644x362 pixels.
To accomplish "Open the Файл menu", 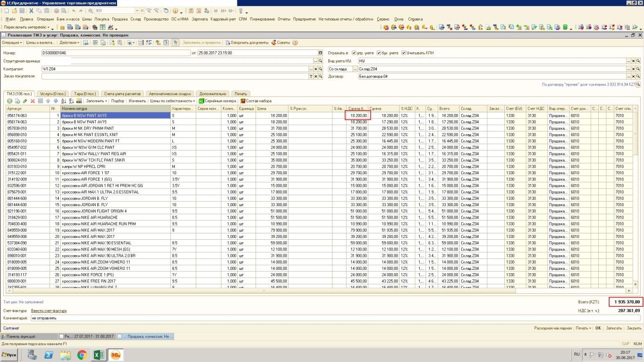I will [10, 19].
